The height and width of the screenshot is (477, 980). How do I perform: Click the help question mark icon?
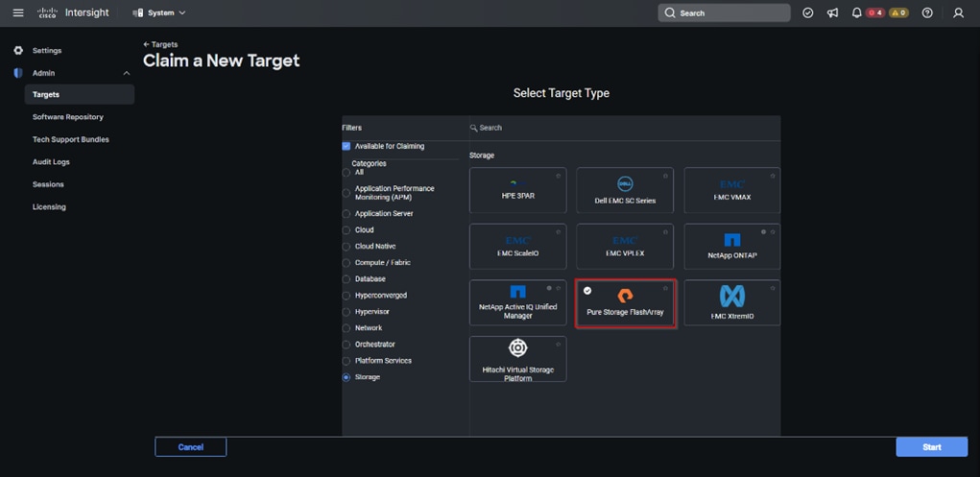927,13
